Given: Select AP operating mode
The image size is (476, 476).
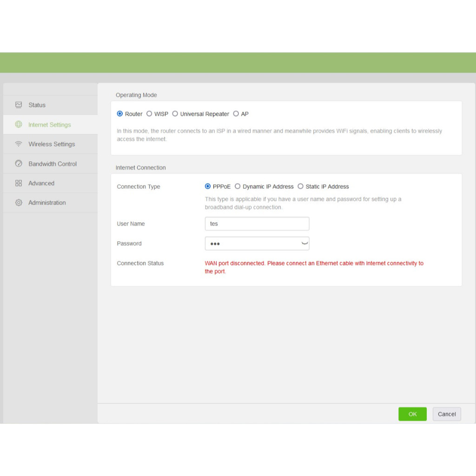Looking at the screenshot, I should coord(236,114).
